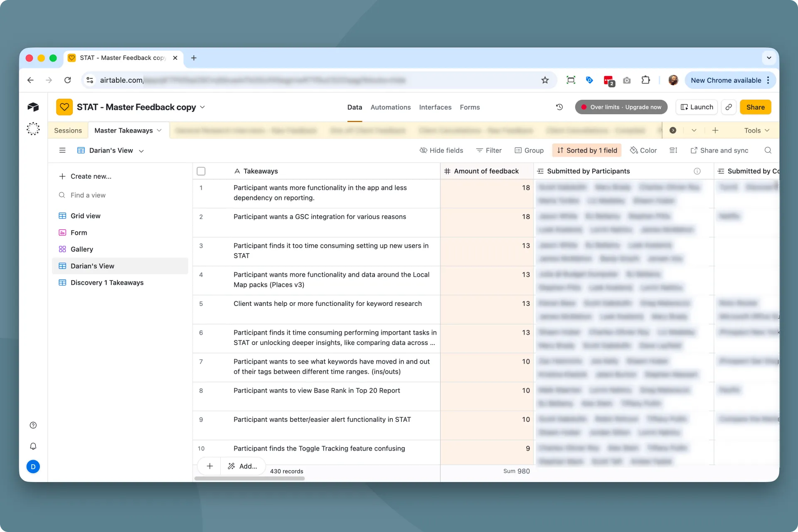Screen dimensions: 798x532
Task: Switch to the Automations tab
Action: (x=390, y=107)
